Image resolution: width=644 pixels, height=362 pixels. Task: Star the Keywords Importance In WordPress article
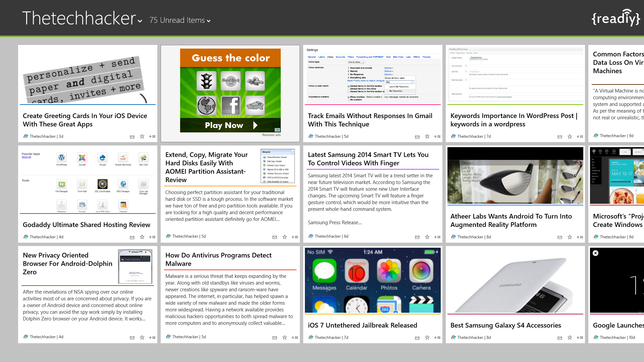click(x=570, y=136)
